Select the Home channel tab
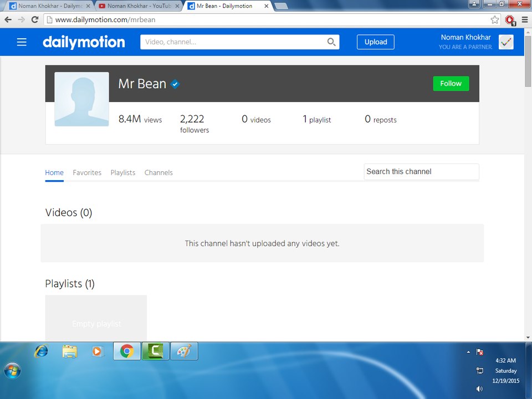532x399 pixels. (54, 172)
